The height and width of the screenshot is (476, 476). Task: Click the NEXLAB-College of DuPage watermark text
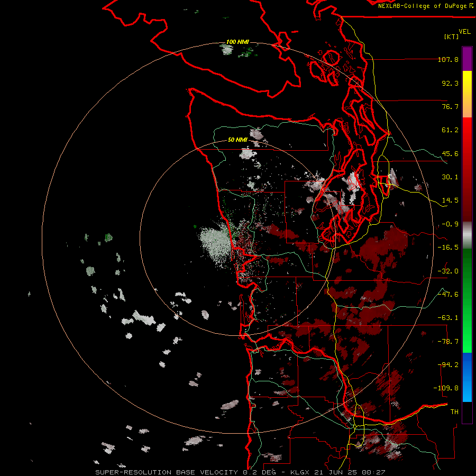click(x=425, y=6)
